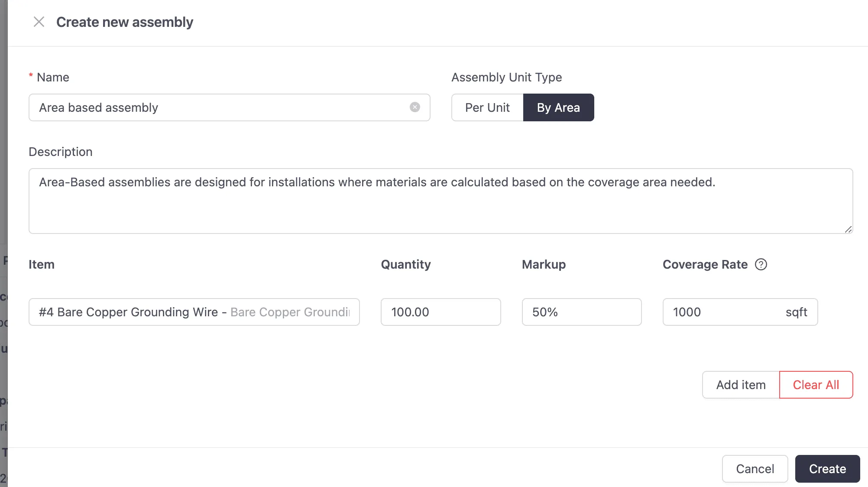Click the Coverage Rate help question-mark icon
The height and width of the screenshot is (487, 868).
click(x=761, y=264)
